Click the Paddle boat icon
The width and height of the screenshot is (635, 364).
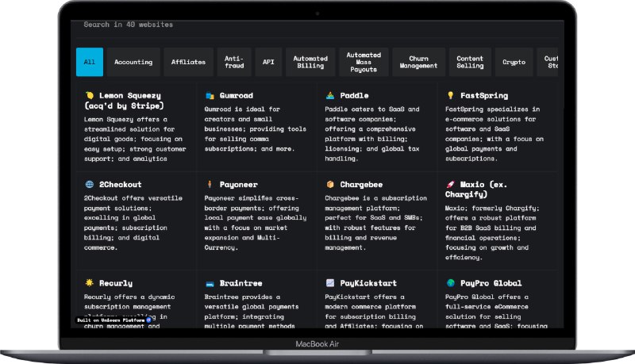(x=330, y=95)
